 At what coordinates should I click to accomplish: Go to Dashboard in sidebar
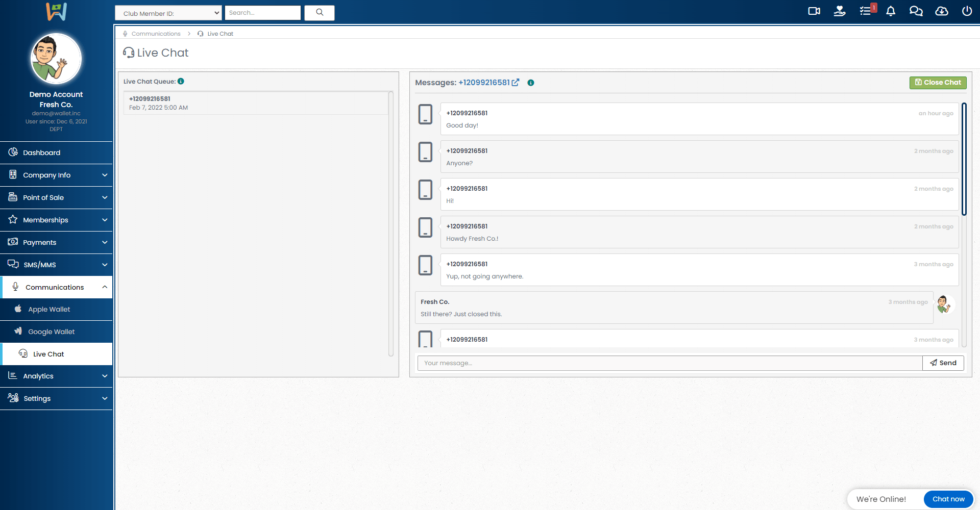coord(41,152)
